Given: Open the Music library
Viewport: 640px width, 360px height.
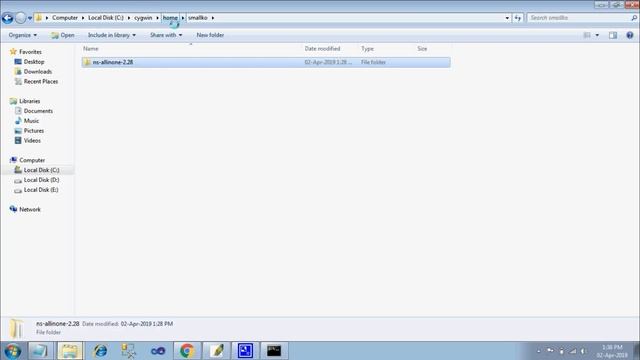Looking at the screenshot, I should (31, 121).
